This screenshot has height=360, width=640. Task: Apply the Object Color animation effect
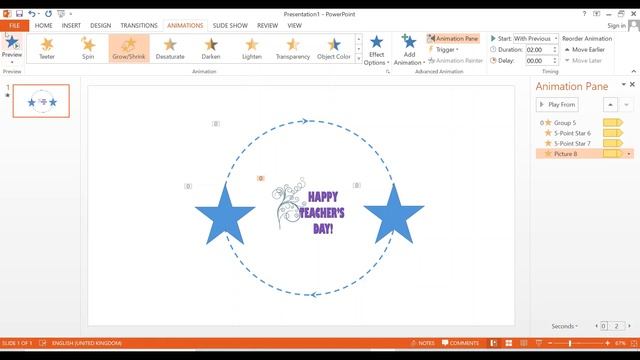click(x=333, y=49)
